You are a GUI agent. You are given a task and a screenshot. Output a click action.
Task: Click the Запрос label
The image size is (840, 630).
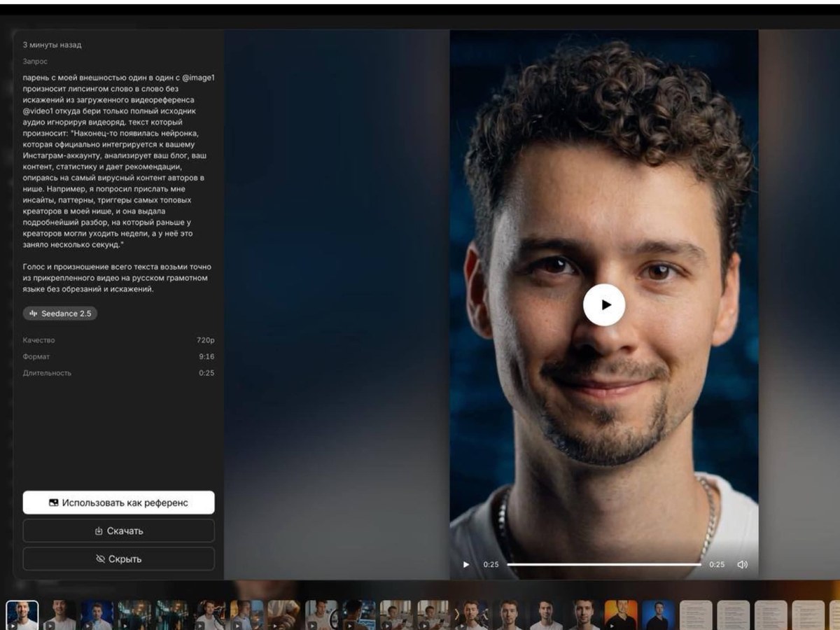35,62
